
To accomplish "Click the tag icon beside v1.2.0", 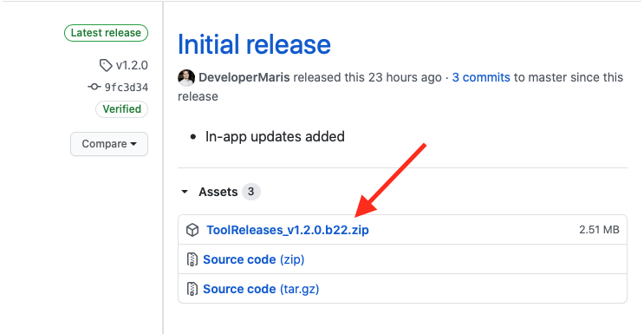I will (x=106, y=65).
